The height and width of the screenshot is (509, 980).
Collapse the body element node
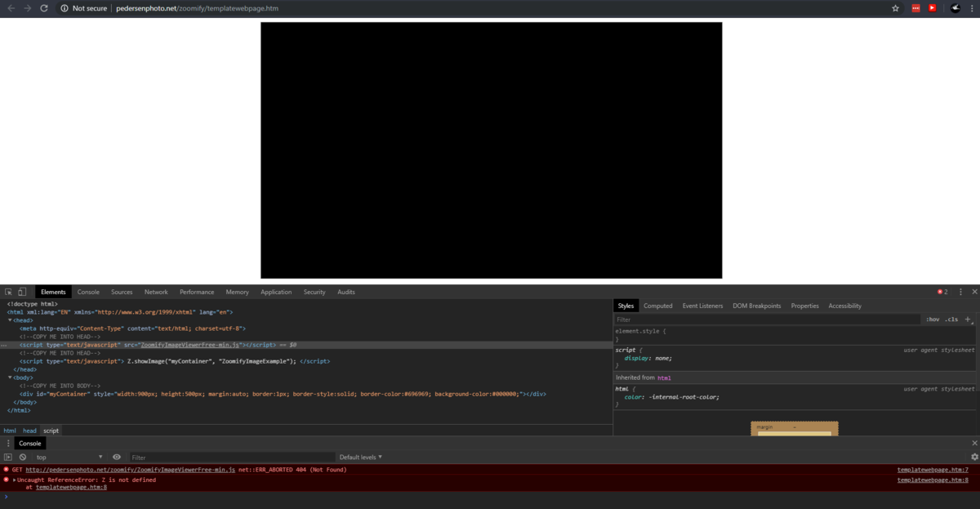pyautogui.click(x=10, y=377)
